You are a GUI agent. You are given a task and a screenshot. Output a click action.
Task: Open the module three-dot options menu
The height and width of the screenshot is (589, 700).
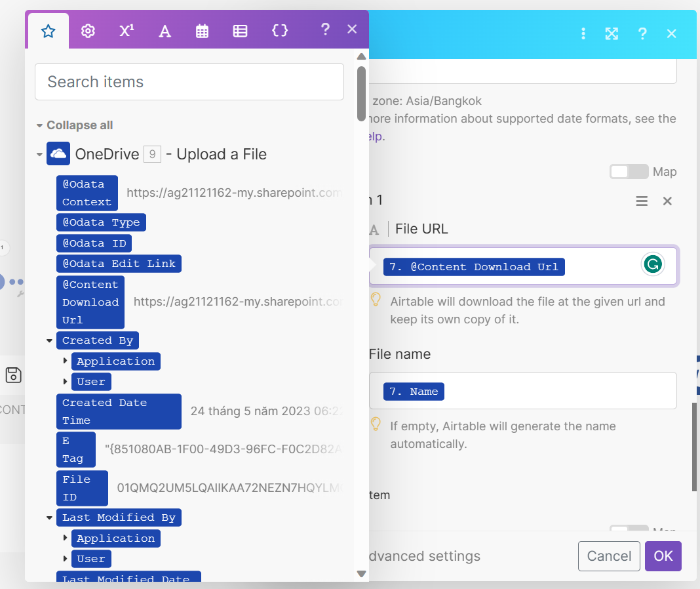583,33
